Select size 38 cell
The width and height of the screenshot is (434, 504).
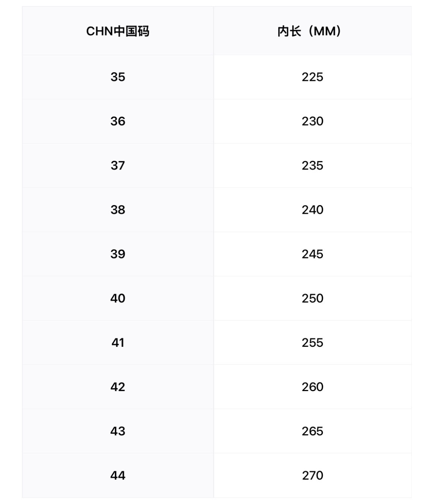[118, 210]
